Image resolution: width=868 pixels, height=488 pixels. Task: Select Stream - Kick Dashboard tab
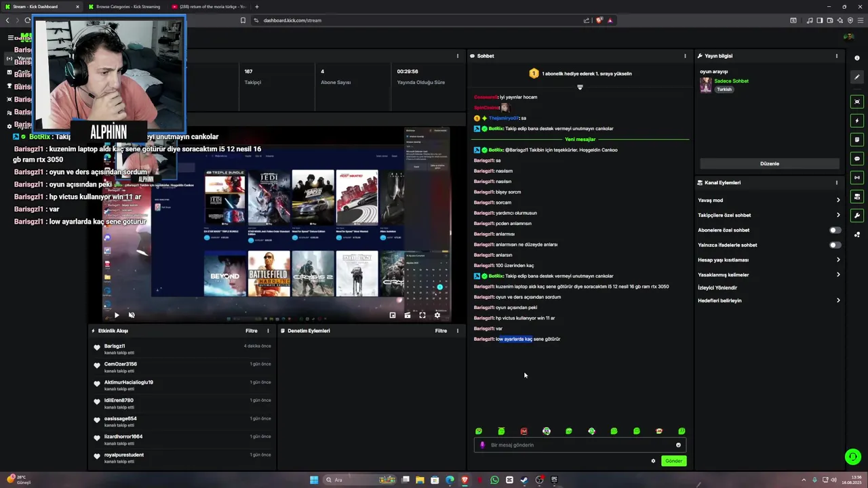click(42, 7)
